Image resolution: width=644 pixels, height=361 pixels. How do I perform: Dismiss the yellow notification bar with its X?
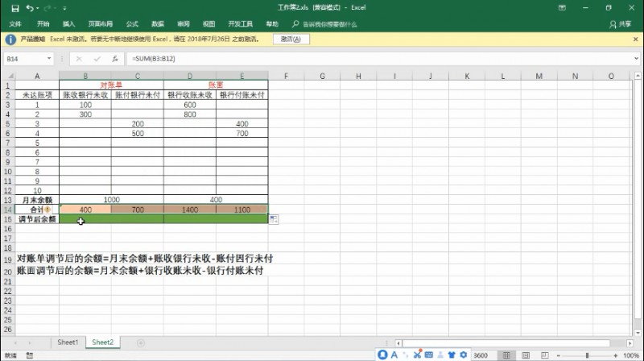[635, 39]
